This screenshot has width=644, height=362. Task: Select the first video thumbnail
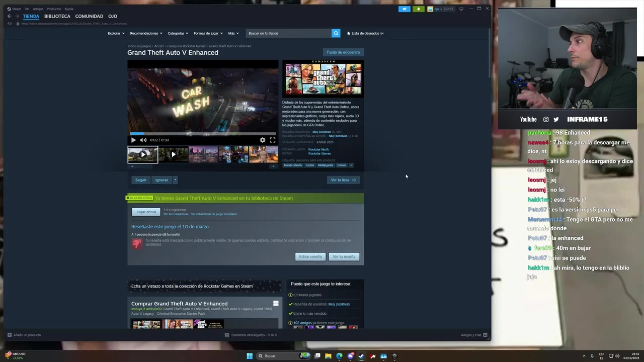click(142, 154)
